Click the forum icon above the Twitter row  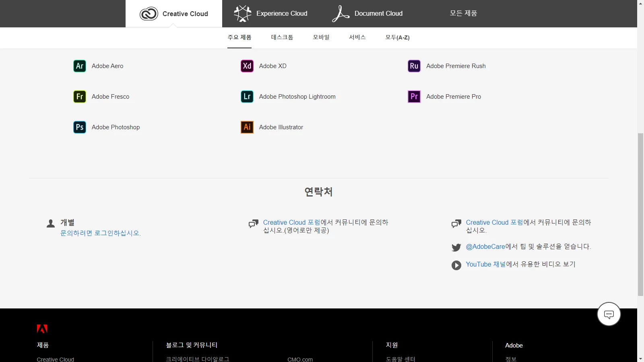[456, 224]
